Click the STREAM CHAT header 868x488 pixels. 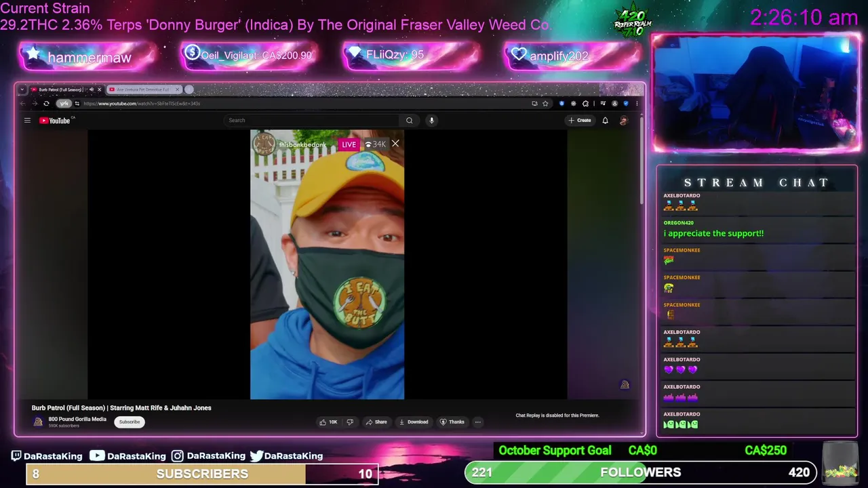pyautogui.click(x=757, y=182)
